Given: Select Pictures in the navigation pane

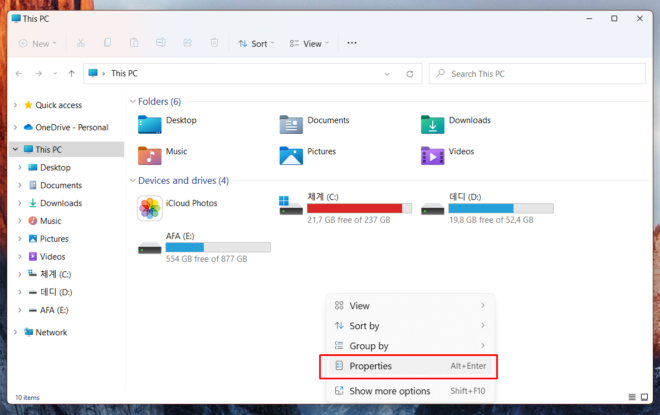Looking at the screenshot, I should tap(54, 239).
